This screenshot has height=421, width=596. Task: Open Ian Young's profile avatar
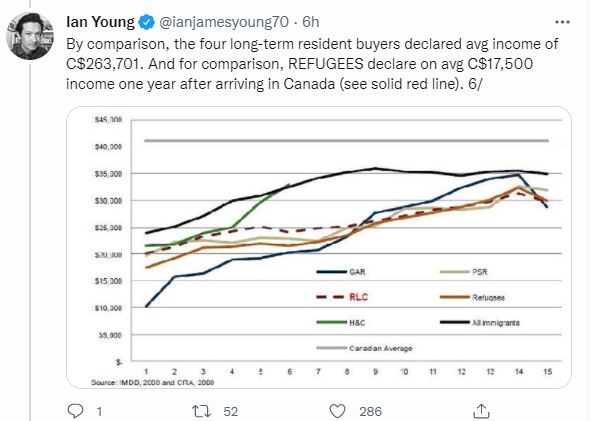[30, 36]
